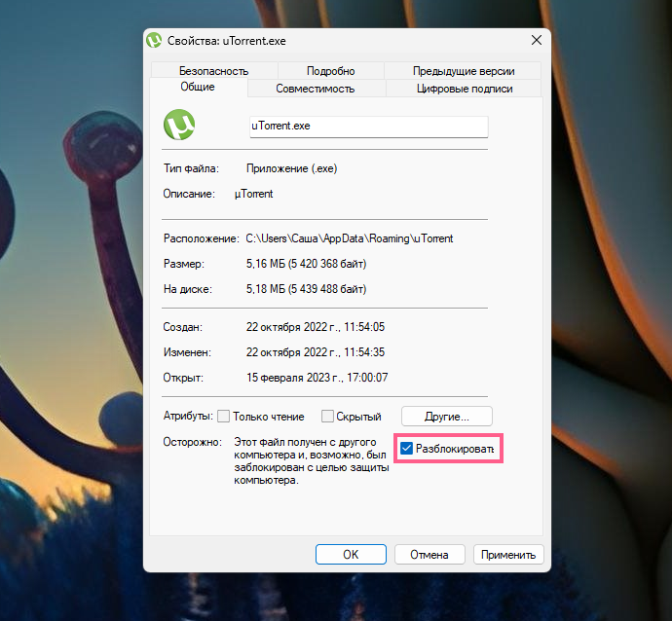
Task: Open Другие... advanced attributes
Action: (x=447, y=417)
